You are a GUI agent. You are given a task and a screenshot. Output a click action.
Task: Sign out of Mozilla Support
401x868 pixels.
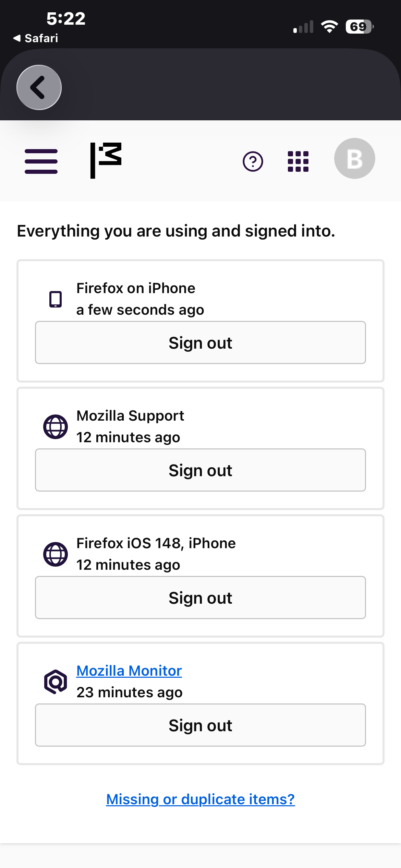200,470
